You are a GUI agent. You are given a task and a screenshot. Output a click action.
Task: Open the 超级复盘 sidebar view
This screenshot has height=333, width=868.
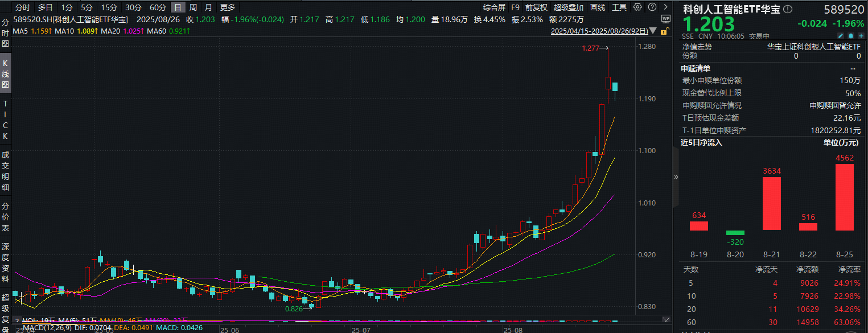[6, 312]
